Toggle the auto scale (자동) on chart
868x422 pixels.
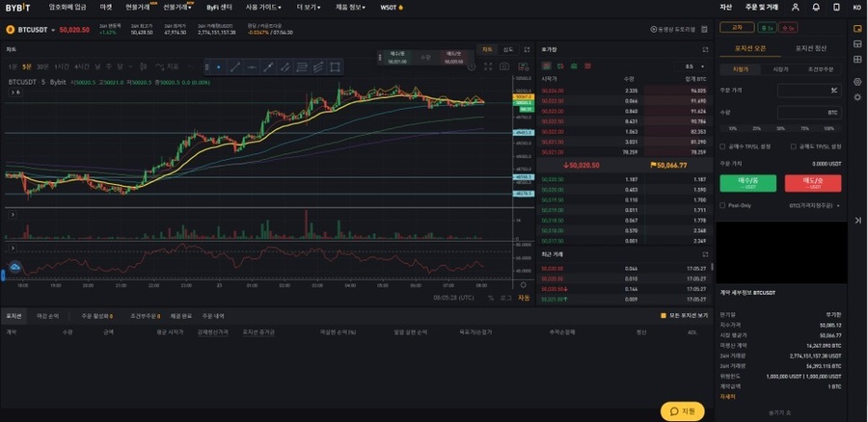pos(524,298)
